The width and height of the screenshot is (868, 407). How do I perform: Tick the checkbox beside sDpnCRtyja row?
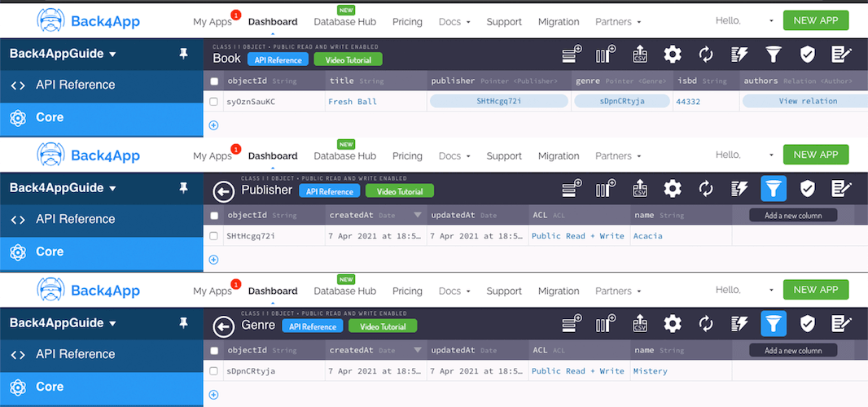coord(214,371)
